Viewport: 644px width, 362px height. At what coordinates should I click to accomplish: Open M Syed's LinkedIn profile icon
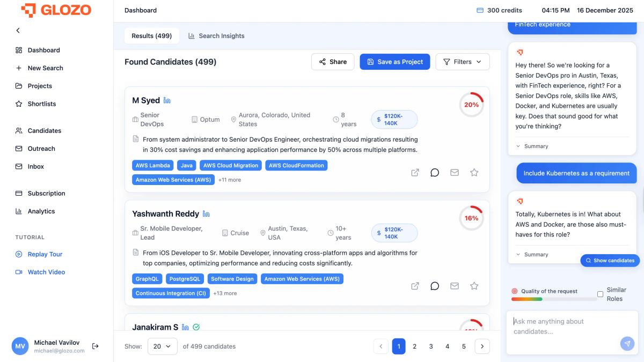166,100
